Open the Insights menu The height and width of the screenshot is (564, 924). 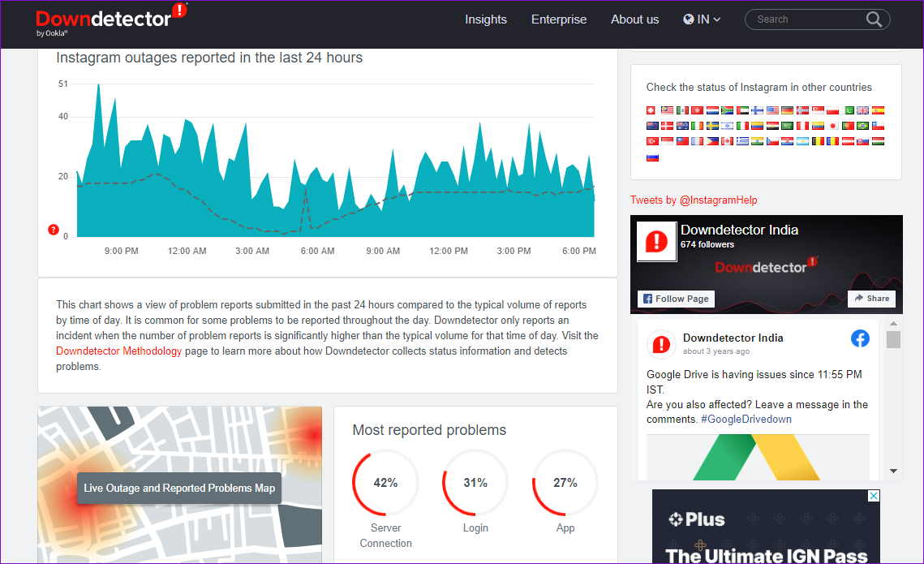pyautogui.click(x=486, y=19)
